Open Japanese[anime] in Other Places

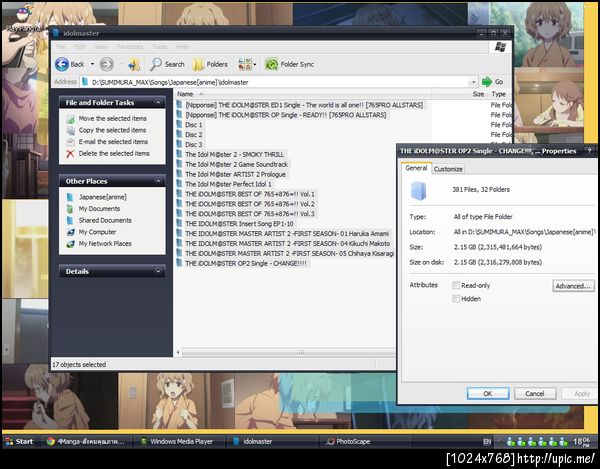click(103, 197)
